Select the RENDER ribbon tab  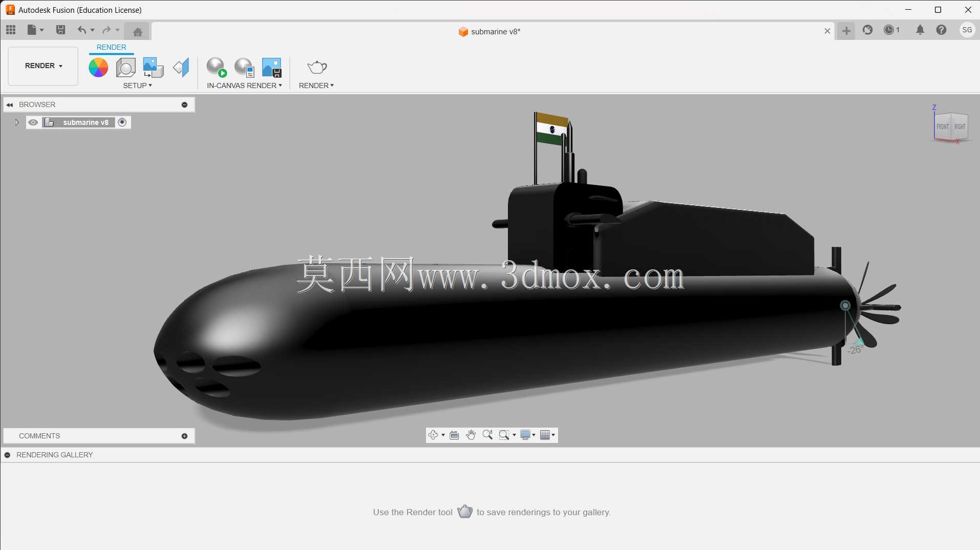pyautogui.click(x=111, y=47)
